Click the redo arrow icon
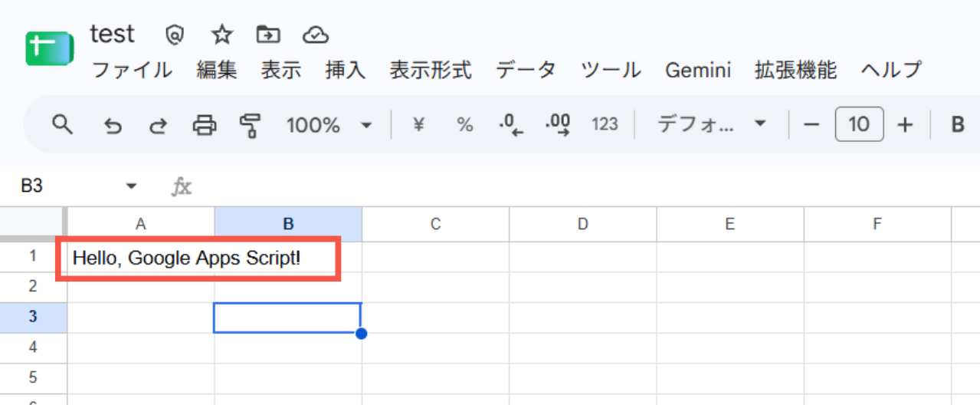This screenshot has width=980, height=405. point(158,125)
